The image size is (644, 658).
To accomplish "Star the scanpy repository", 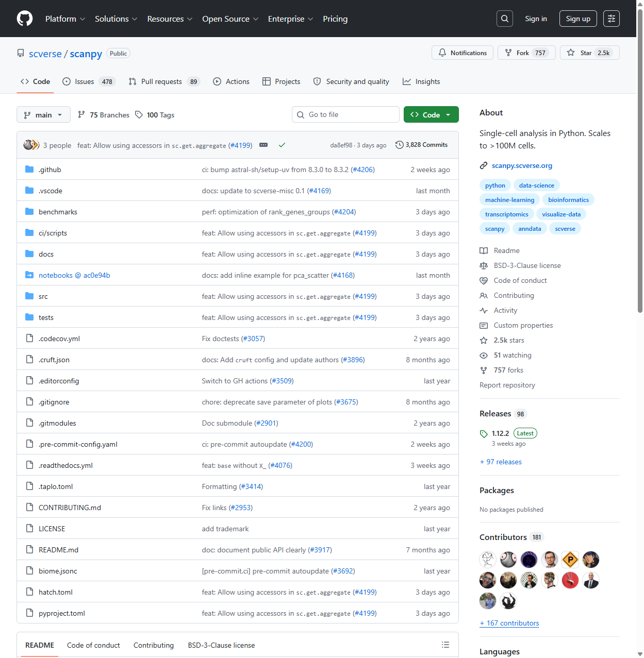I will click(x=590, y=53).
